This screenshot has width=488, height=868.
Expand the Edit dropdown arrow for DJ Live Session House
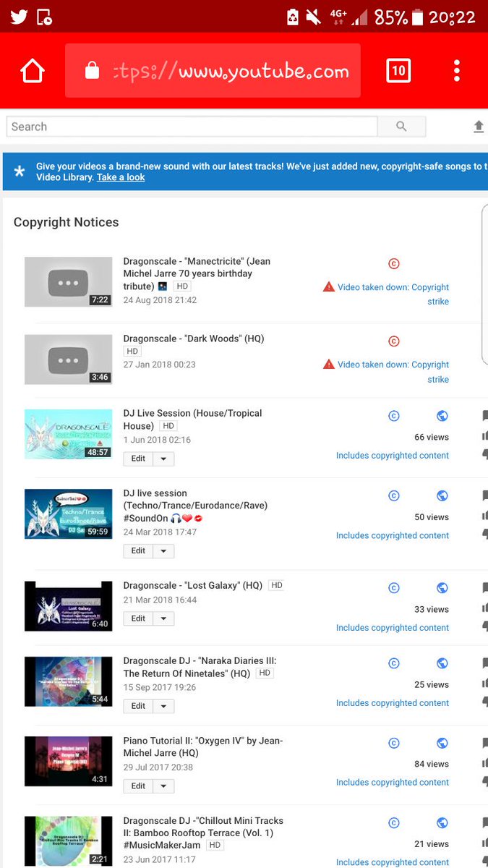coord(163,459)
